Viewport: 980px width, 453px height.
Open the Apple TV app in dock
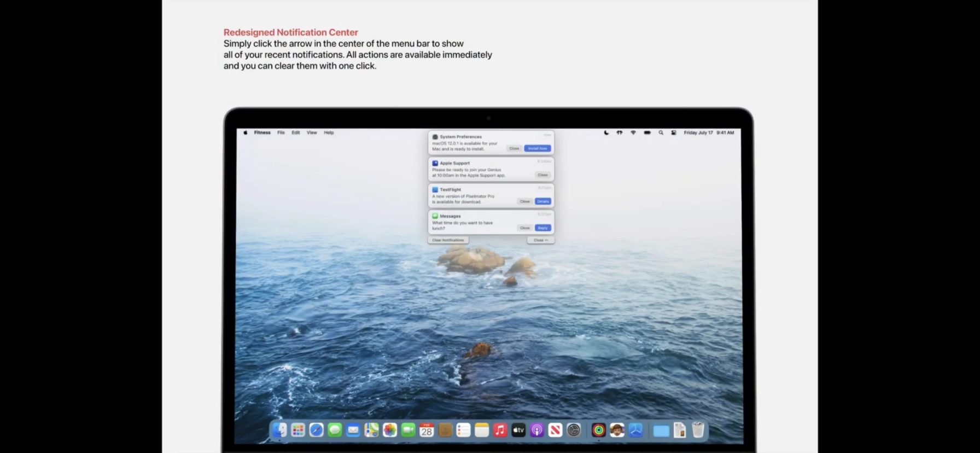pyautogui.click(x=518, y=431)
